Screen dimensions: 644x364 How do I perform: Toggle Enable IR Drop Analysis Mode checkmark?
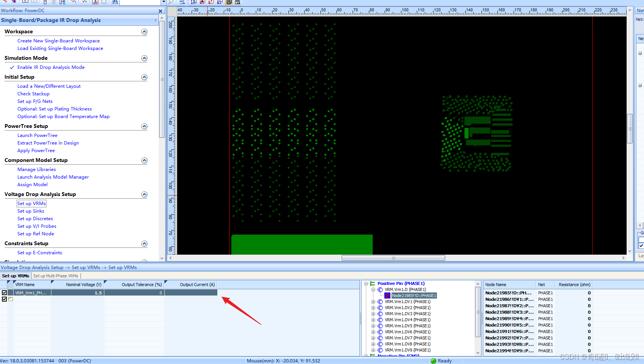point(12,67)
